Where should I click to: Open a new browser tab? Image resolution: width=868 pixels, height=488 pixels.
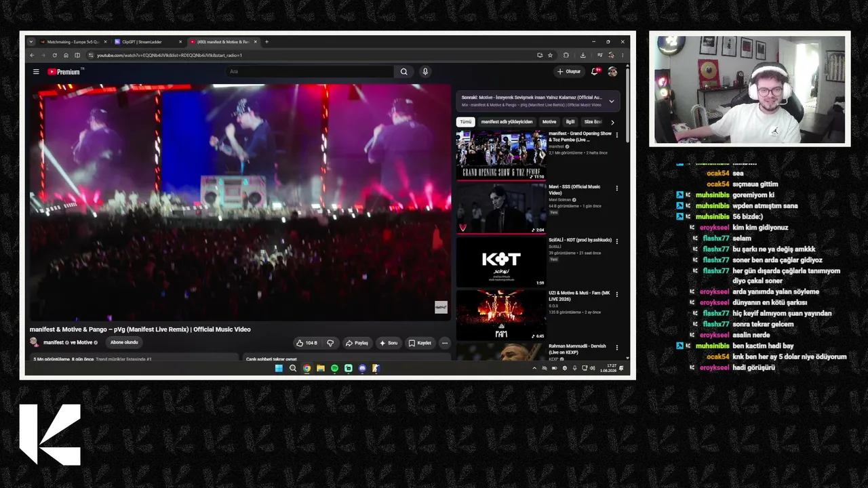point(267,42)
